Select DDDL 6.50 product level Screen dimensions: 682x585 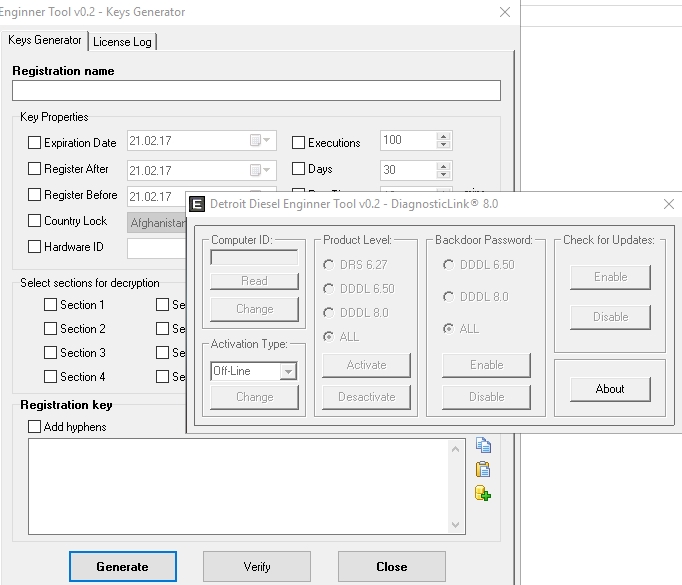329,288
